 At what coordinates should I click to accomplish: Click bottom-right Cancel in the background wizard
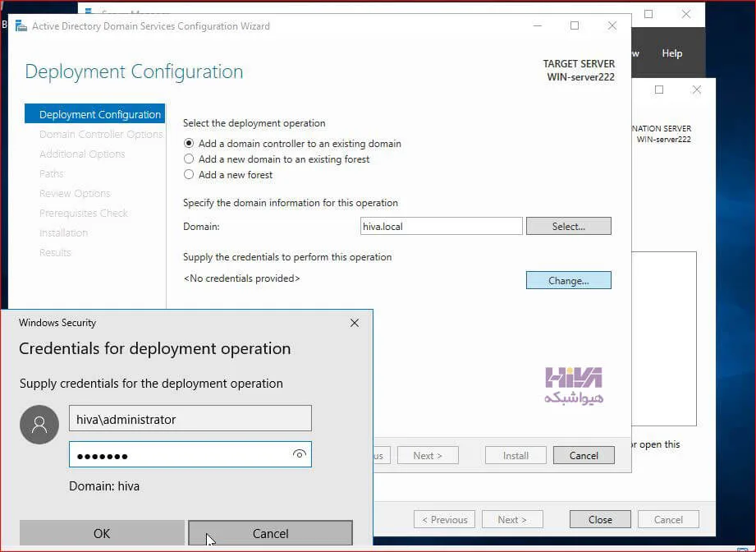point(668,520)
